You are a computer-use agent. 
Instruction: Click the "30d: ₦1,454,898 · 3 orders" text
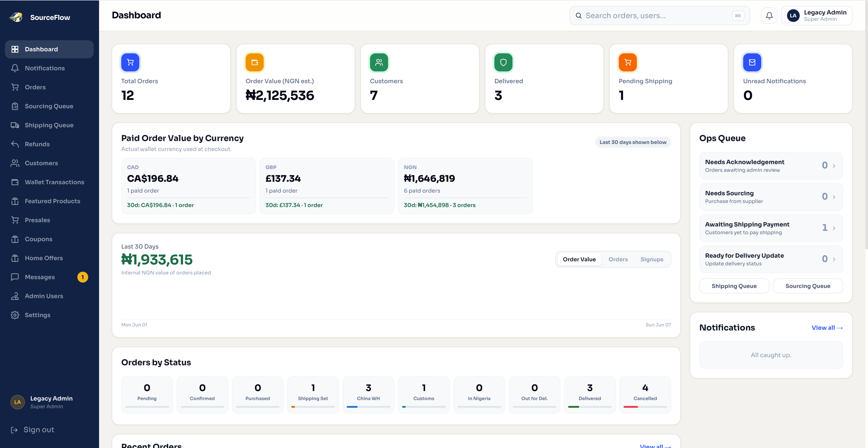point(439,205)
